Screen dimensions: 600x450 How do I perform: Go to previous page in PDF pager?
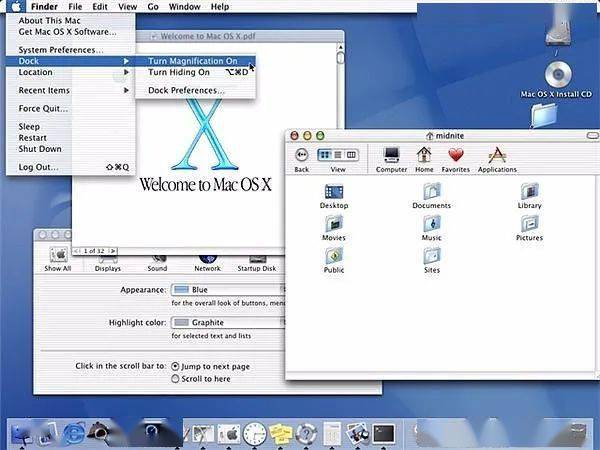(x=77, y=251)
